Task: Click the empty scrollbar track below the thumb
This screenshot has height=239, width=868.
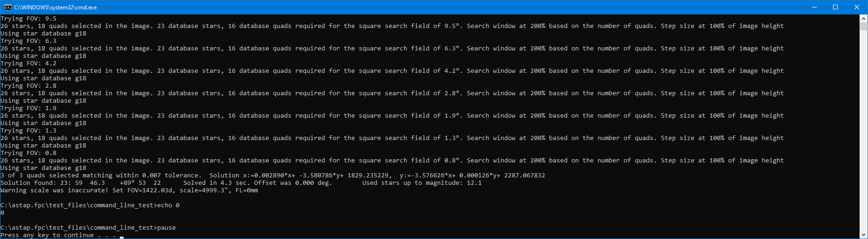Action: [x=863, y=131]
